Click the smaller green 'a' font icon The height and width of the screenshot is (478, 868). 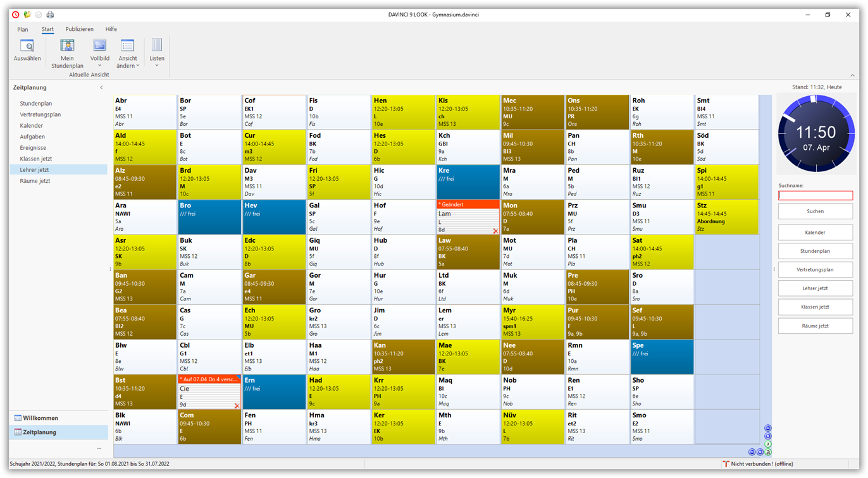[x=768, y=444]
